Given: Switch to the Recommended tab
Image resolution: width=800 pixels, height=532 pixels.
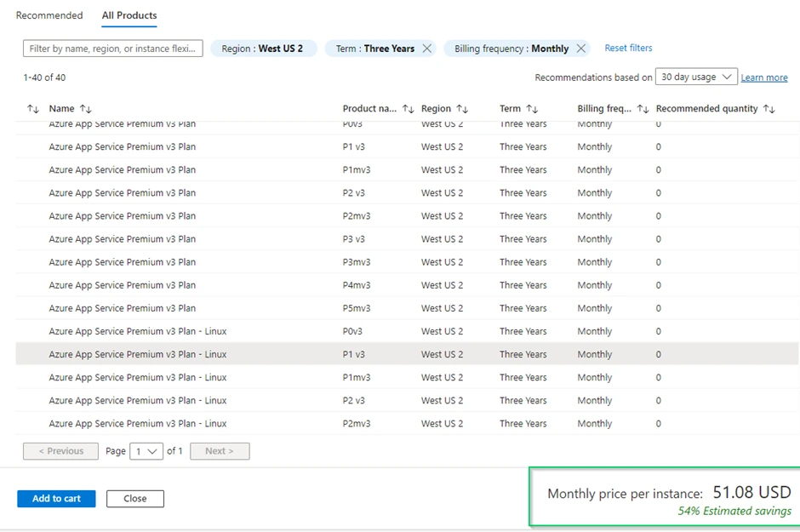Looking at the screenshot, I should [x=49, y=14].
